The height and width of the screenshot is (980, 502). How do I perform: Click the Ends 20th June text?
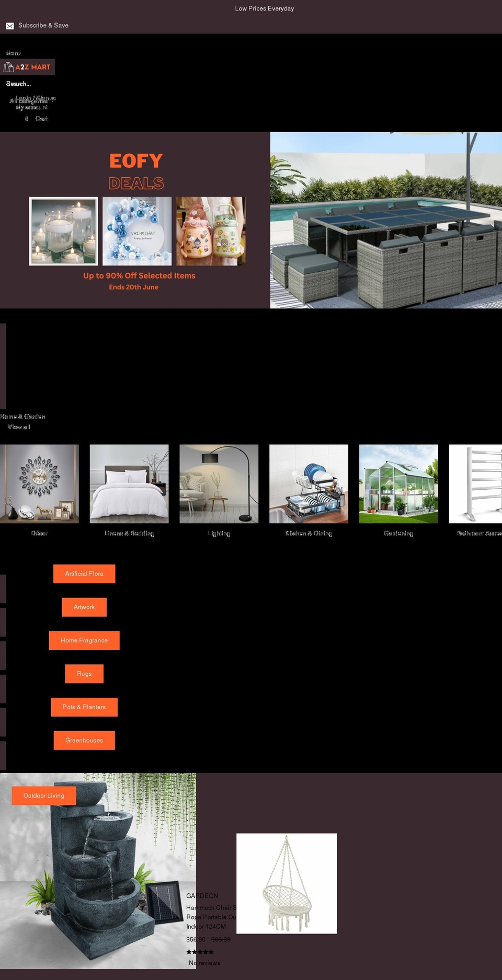pyautogui.click(x=133, y=287)
